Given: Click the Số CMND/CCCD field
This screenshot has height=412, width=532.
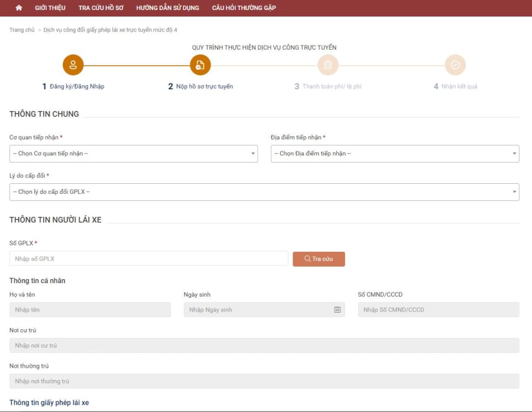Looking at the screenshot, I should [x=439, y=310].
